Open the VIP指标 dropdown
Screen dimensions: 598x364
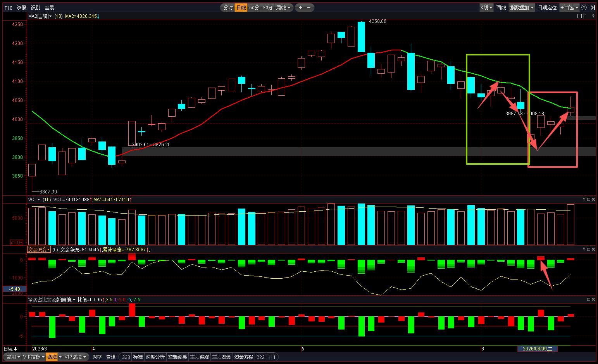pyautogui.click(x=34, y=357)
